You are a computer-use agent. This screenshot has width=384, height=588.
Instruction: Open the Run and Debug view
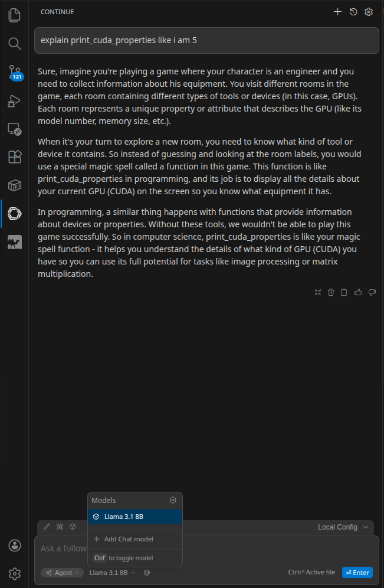point(14,100)
